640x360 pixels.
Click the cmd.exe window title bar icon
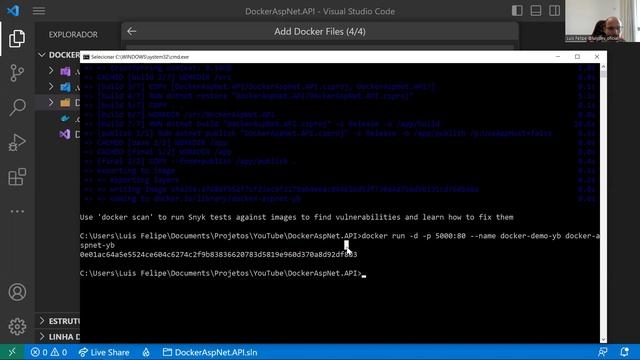point(86,57)
